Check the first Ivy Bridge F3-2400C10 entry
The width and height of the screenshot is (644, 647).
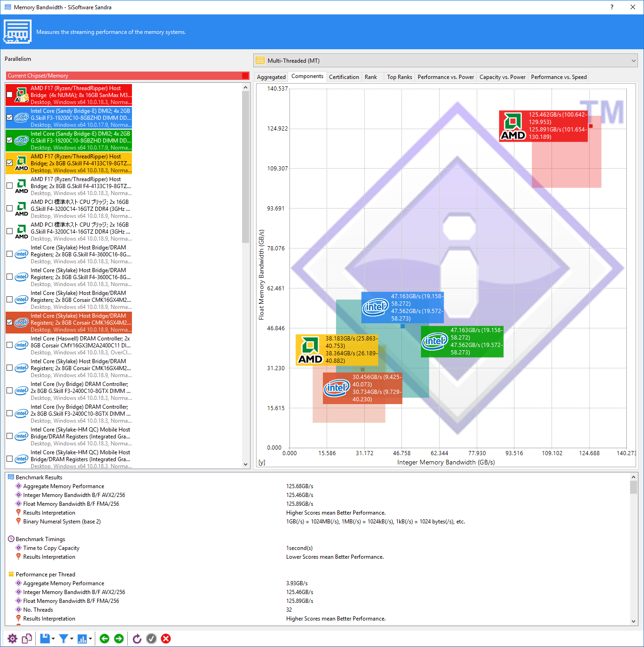[x=10, y=391]
